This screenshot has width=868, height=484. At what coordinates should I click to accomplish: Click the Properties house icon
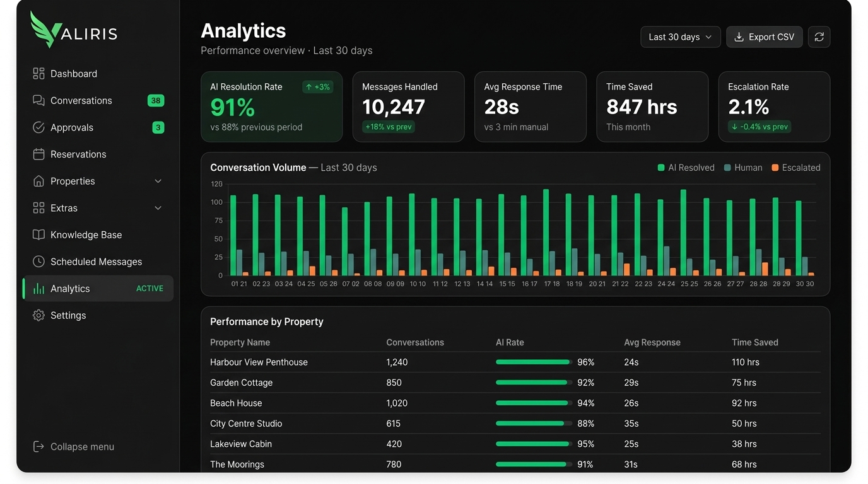click(38, 181)
